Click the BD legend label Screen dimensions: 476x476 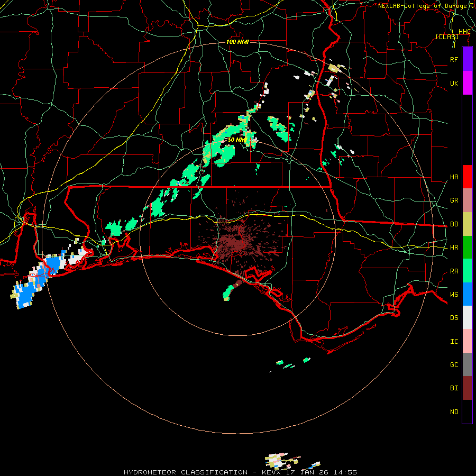coord(454,224)
